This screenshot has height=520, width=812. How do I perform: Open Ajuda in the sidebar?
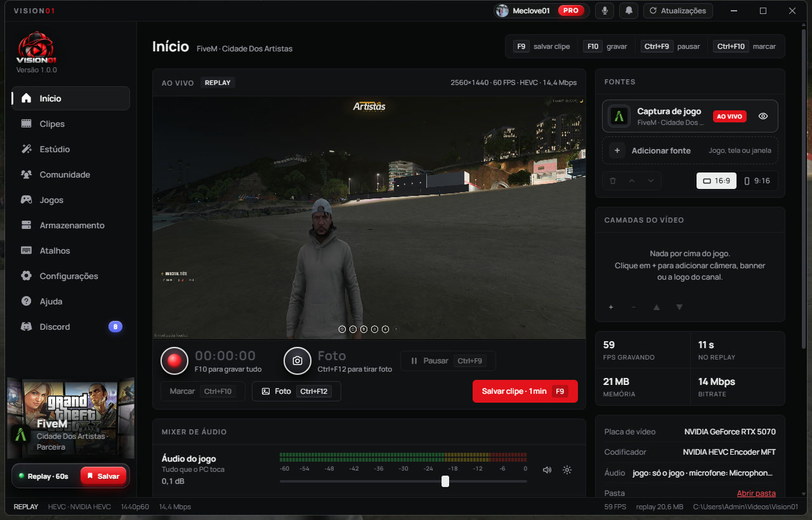pos(70,301)
